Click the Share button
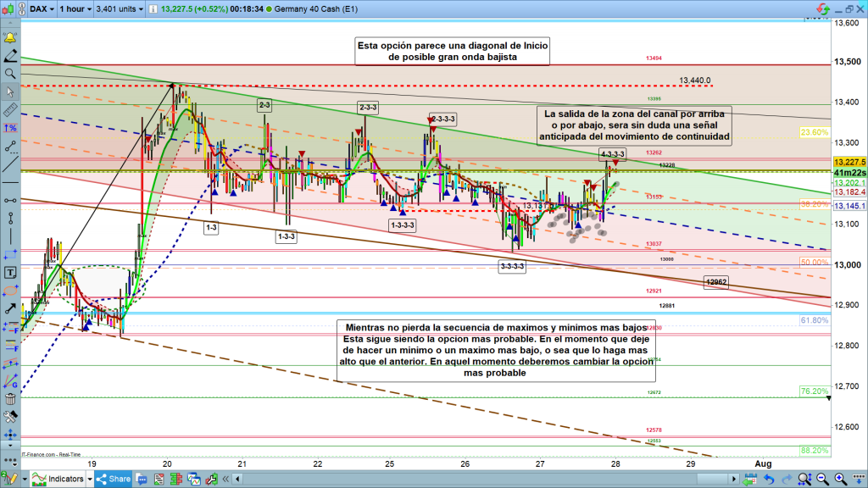The height and width of the screenshot is (488, 868). [114, 479]
